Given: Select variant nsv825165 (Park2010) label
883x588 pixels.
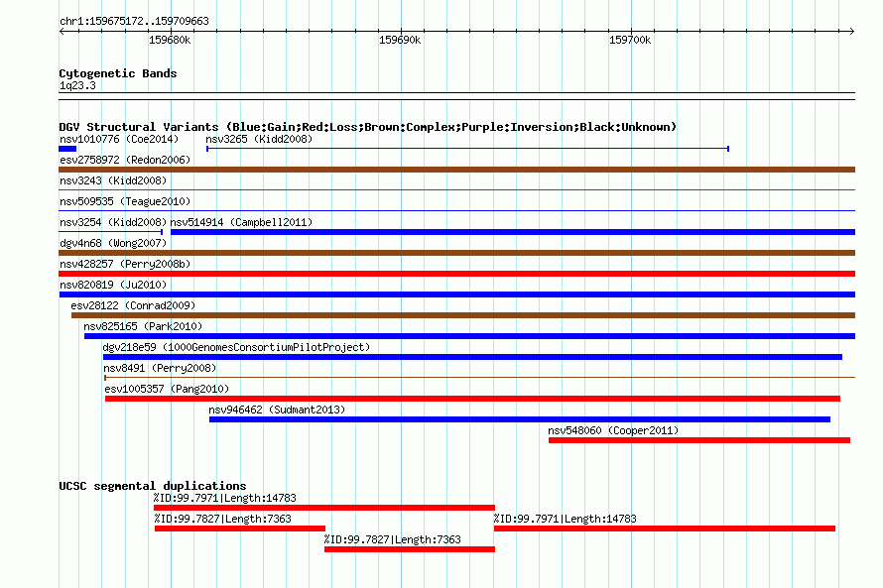Looking at the screenshot, I should click(143, 326).
